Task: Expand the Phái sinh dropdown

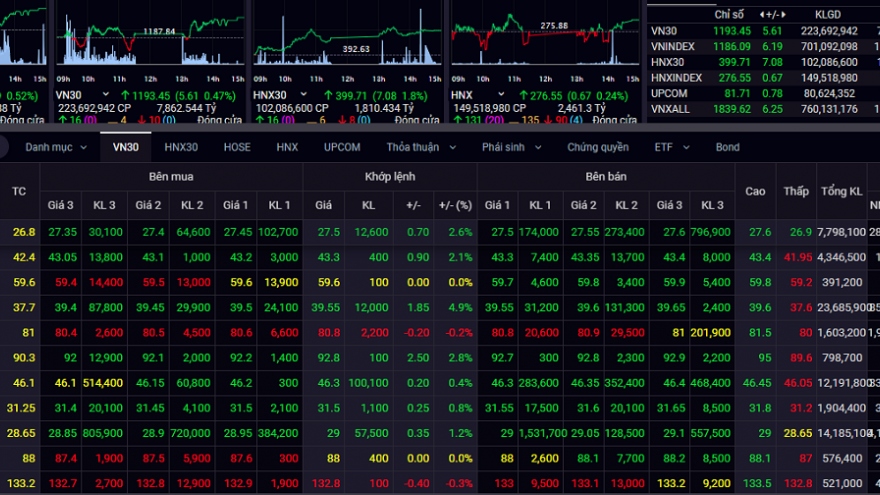Action: point(511,147)
